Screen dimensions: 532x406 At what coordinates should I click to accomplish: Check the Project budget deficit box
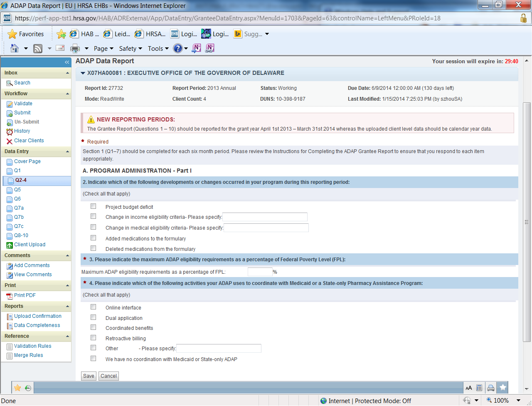[94, 206]
